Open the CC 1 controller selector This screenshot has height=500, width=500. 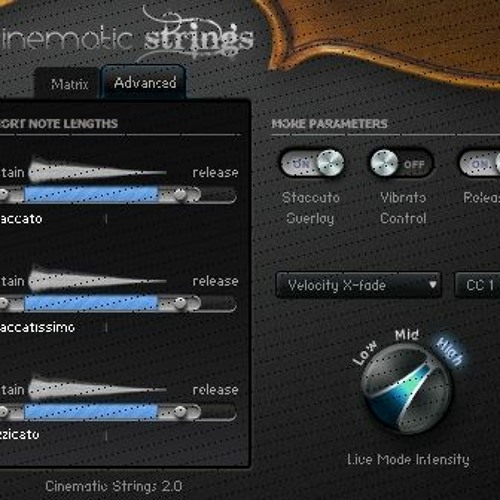(x=477, y=285)
